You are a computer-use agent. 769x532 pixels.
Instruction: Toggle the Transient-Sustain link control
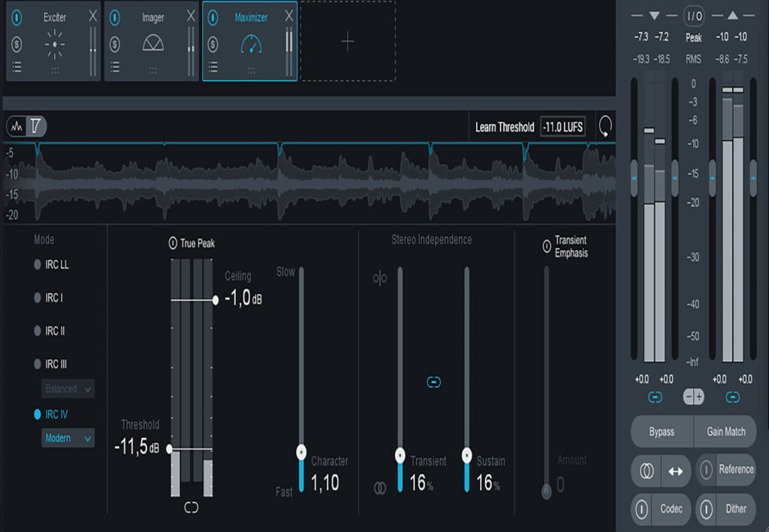point(433,383)
